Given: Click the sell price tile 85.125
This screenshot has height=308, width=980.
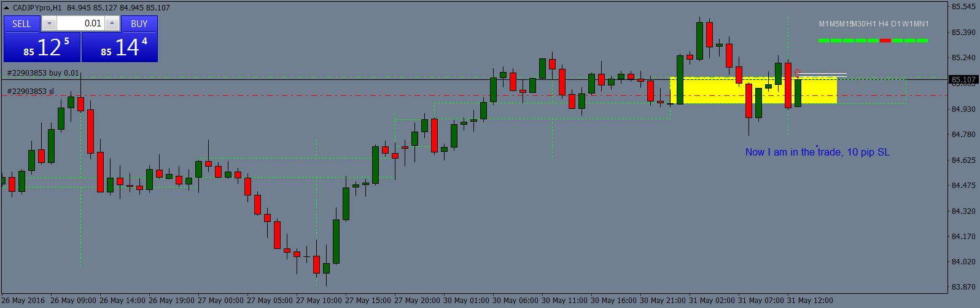Looking at the screenshot, I should [x=42, y=47].
